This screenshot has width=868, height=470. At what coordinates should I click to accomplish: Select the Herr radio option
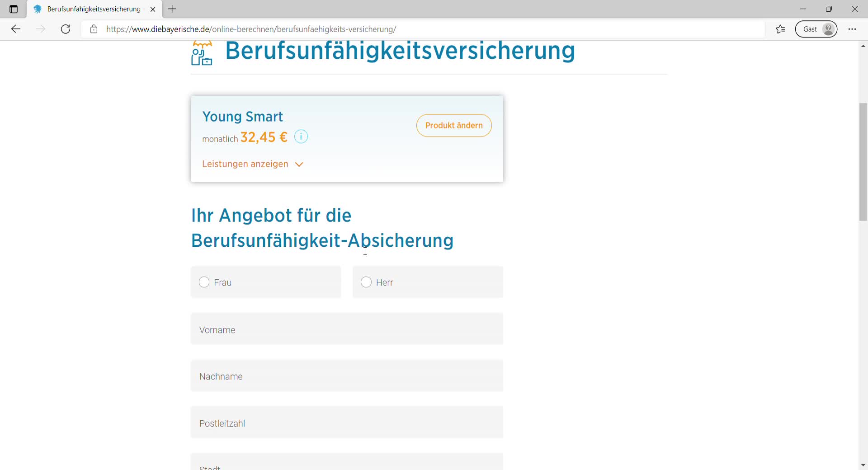(x=366, y=282)
